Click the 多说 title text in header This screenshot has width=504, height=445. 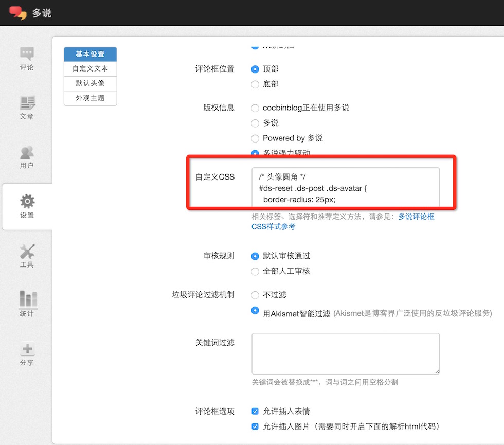click(42, 13)
